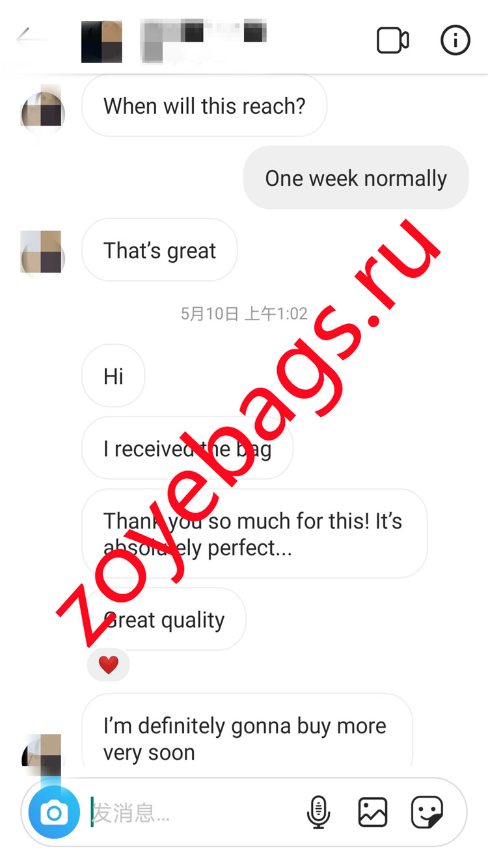Image resolution: width=488 pixels, height=868 pixels.
Task: Select the 'One week normally' reply bubble
Action: (x=356, y=178)
